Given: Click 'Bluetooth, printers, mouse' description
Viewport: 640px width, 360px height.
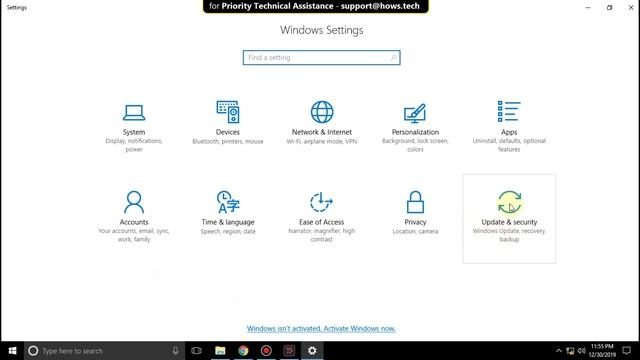Looking at the screenshot, I should click(x=228, y=142).
